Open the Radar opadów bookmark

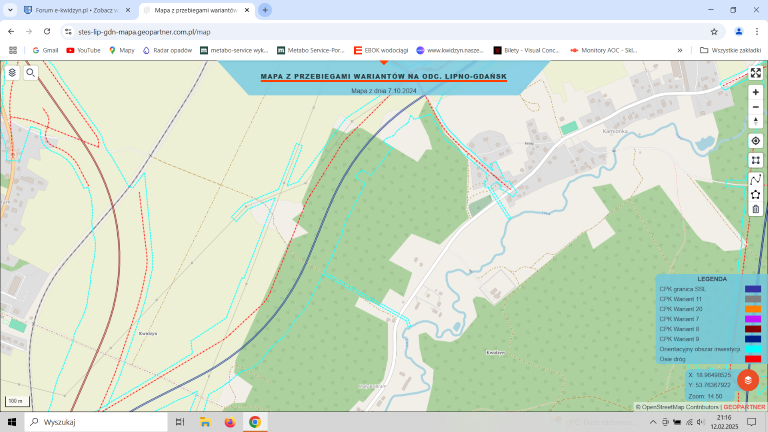coord(167,49)
